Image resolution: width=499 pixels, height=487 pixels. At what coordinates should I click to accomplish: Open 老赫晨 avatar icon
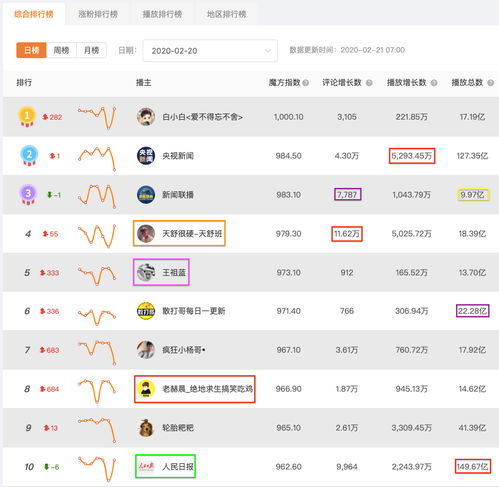pyautogui.click(x=146, y=389)
